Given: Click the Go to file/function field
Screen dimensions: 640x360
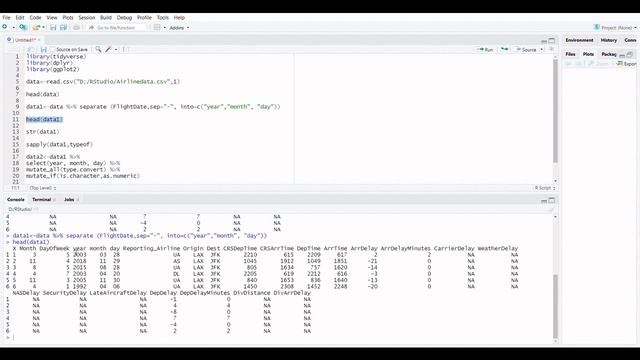Looking at the screenshot, I should (117, 27).
